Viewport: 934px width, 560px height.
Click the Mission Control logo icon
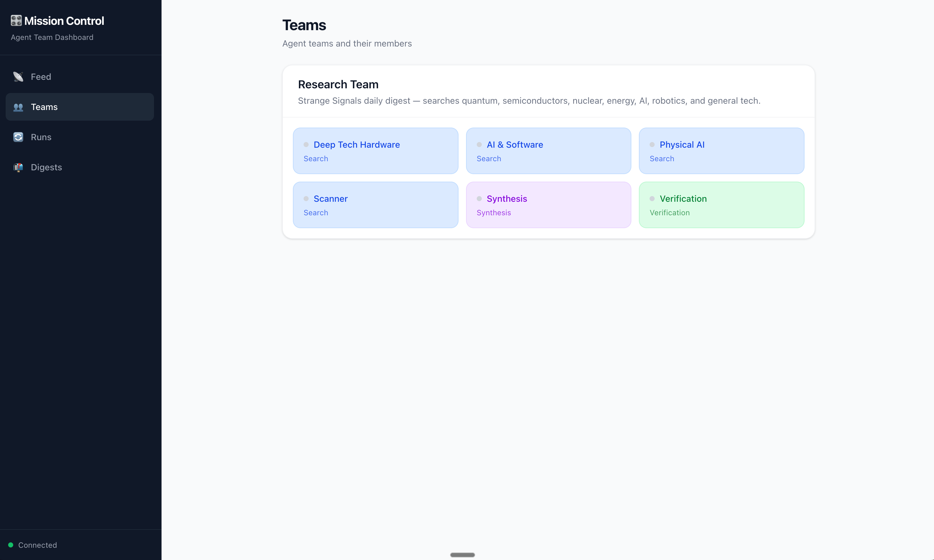[16, 21]
